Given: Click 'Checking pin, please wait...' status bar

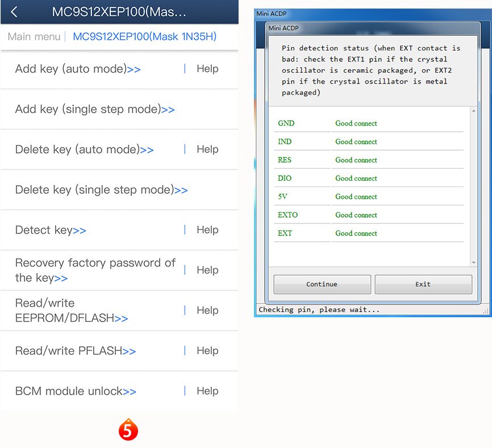Looking at the screenshot, I should click(319, 310).
